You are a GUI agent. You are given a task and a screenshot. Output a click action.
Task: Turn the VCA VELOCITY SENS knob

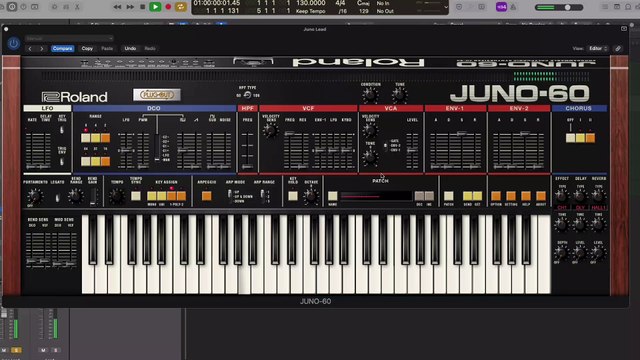click(370, 131)
